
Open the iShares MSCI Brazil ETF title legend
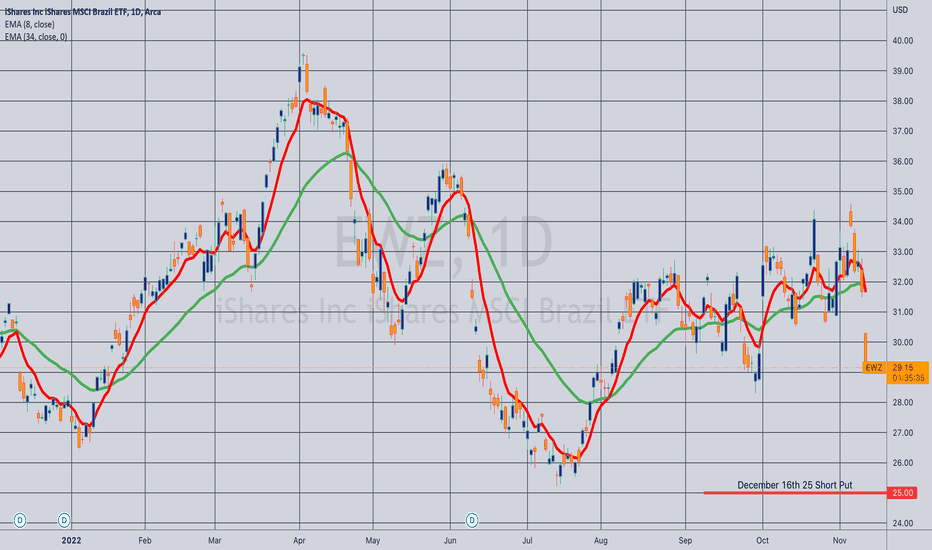[x=83, y=12]
